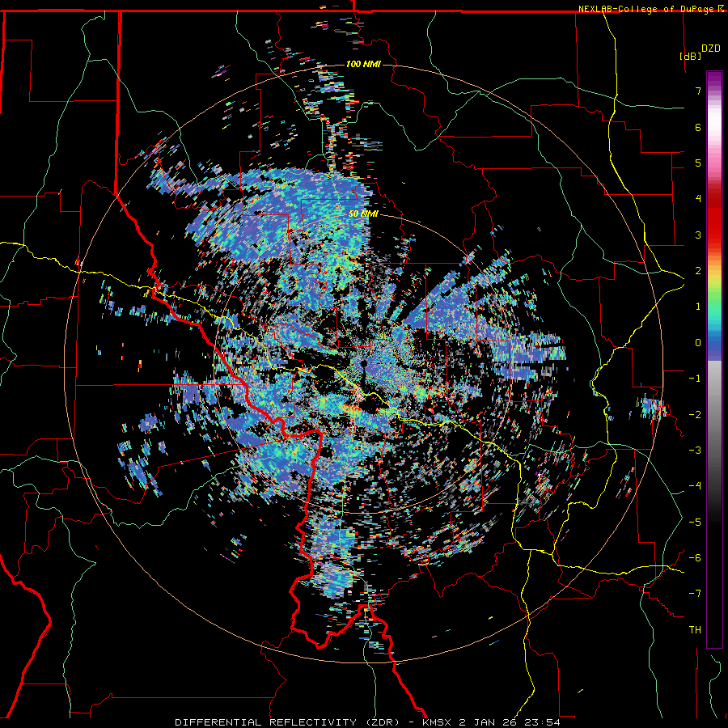
Task: Select the -4 dB scale value
Action: tap(695, 486)
